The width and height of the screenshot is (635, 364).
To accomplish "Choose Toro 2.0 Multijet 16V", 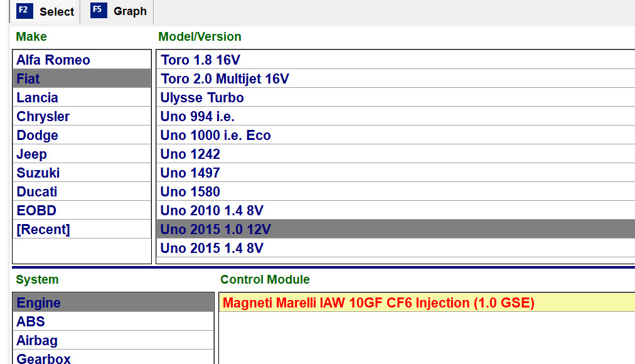I will tap(396, 78).
